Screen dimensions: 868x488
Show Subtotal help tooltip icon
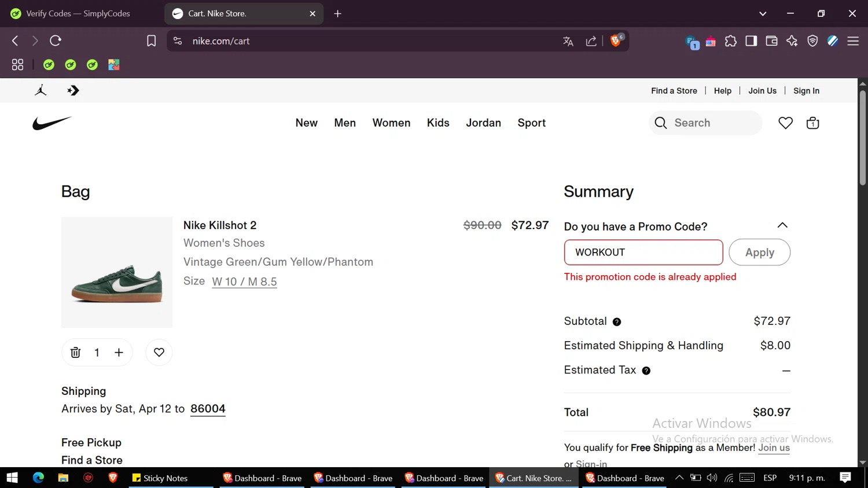(x=617, y=322)
